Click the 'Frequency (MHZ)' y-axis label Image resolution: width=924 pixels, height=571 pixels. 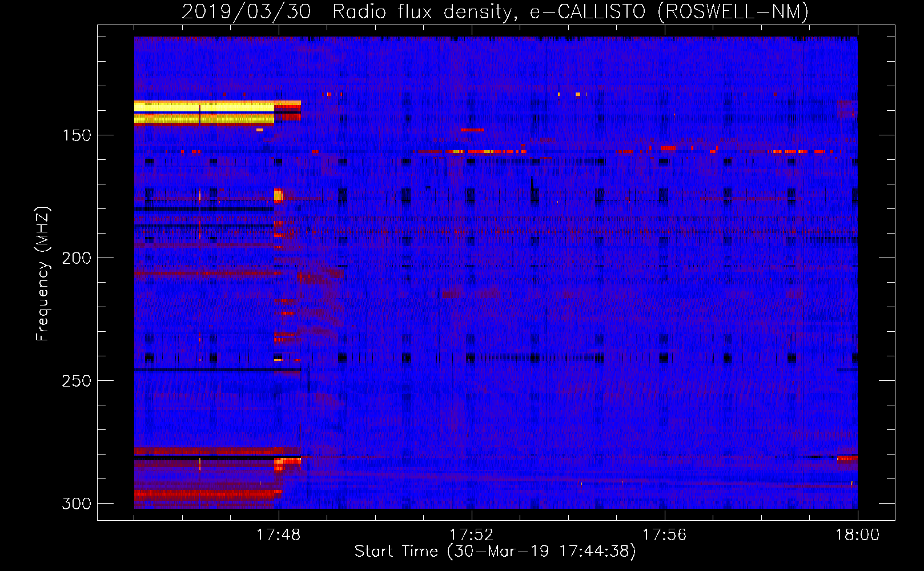click(x=43, y=274)
